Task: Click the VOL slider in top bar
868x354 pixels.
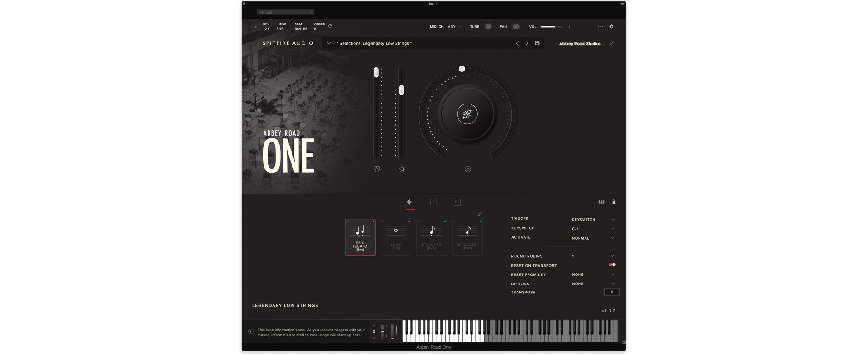Action: [x=552, y=27]
